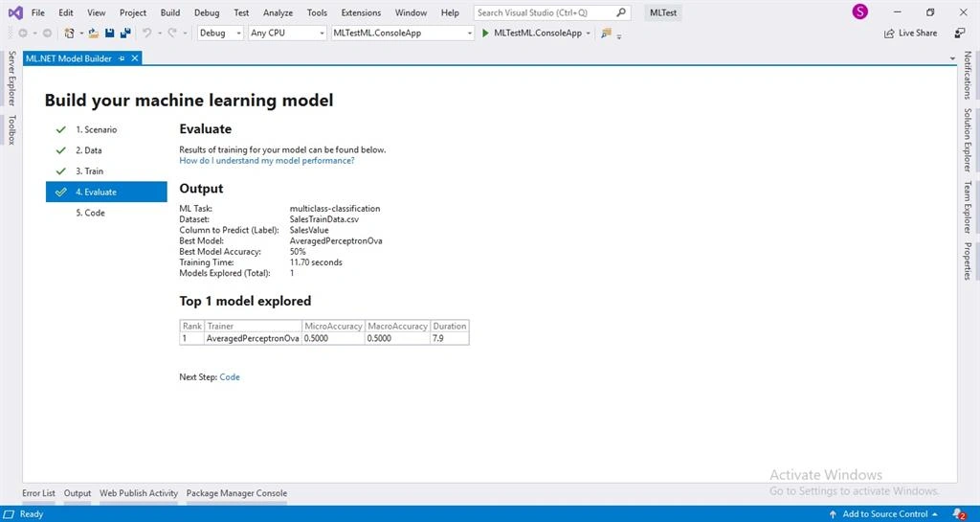The height and width of the screenshot is (522, 980).
Task: Click the search magnifier icon
Action: [x=620, y=12]
